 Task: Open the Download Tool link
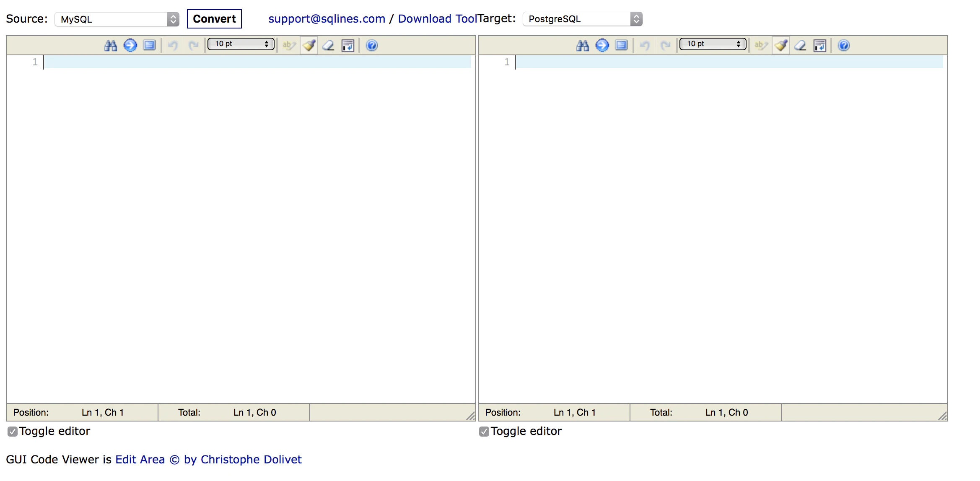437,19
